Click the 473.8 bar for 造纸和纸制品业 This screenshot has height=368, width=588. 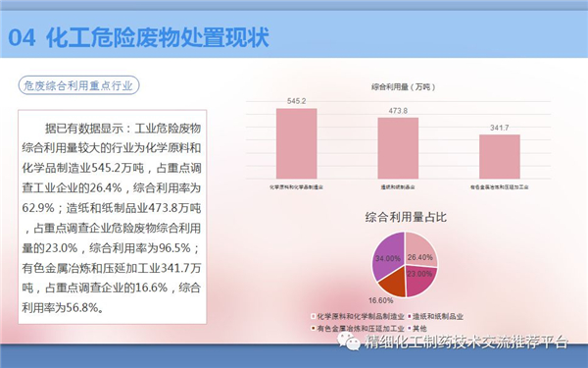tap(398, 148)
